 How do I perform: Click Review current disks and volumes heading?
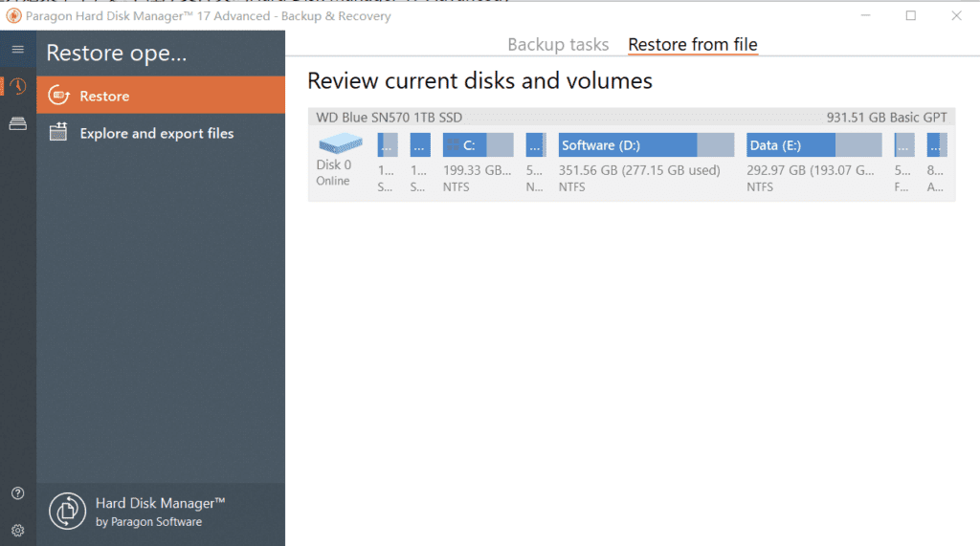479,80
